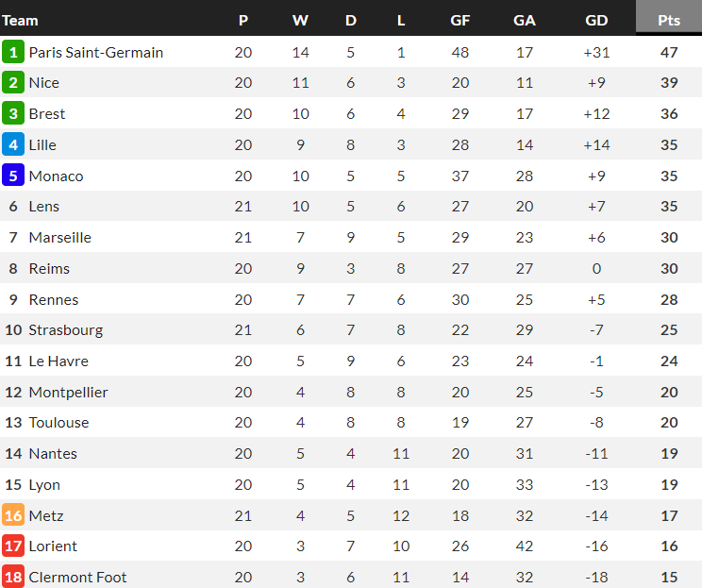Click the dark blue position 5 badge
This screenshot has width=702, height=588.
pos(13,176)
